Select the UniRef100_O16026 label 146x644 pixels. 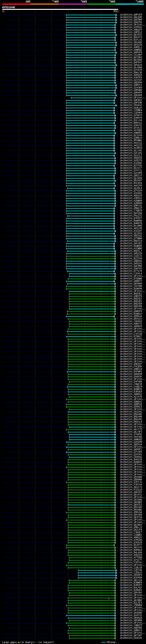[x=131, y=638]
